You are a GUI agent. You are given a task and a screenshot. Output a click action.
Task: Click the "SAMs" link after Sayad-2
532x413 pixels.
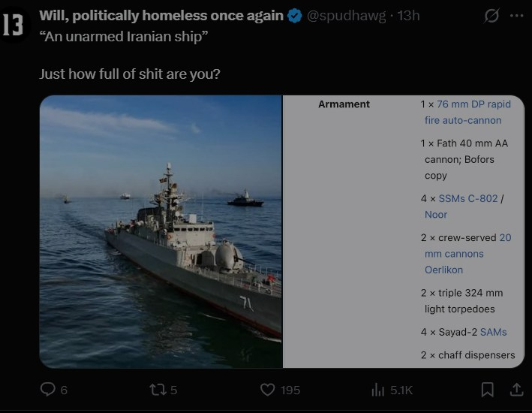(493, 332)
